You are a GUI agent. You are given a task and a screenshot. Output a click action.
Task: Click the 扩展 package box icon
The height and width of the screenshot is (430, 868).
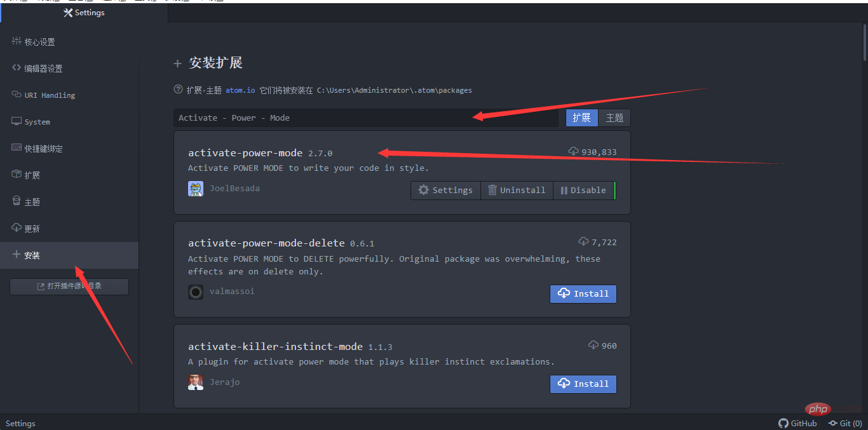point(17,175)
